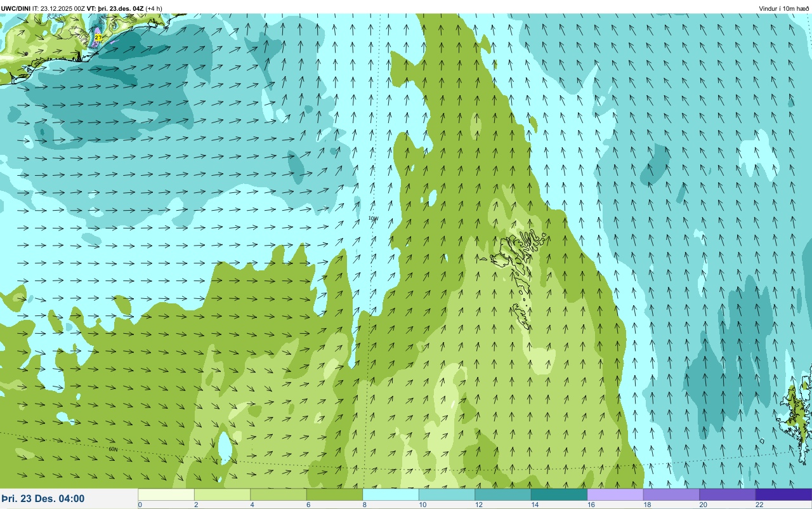Click the "þri. 23.des. 04Z" valid time text
Viewport: 812px width, 509px height.
[x=121, y=8]
